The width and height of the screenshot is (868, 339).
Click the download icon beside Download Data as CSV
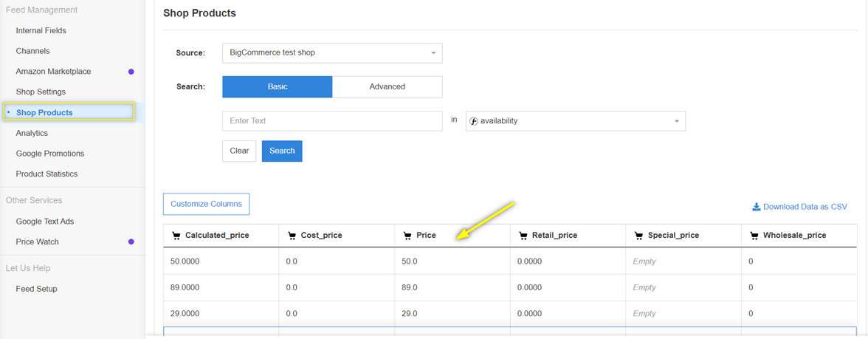click(756, 207)
